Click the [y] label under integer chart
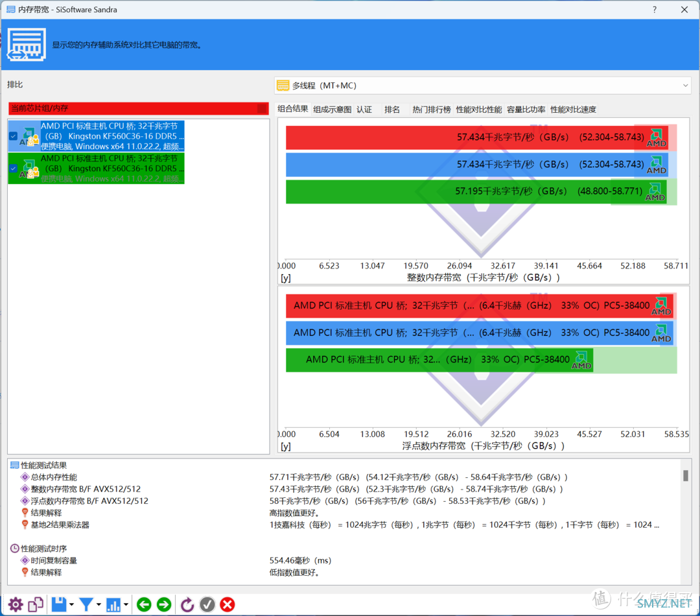 coord(286,278)
